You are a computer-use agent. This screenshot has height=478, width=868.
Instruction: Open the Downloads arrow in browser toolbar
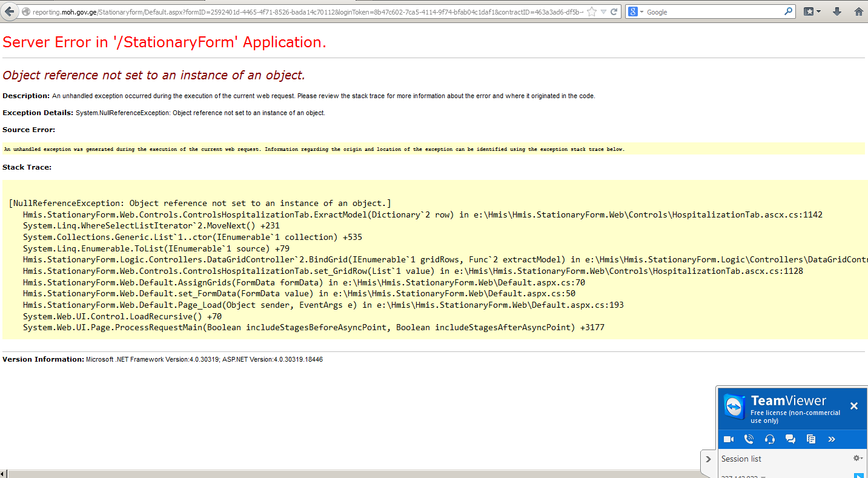[x=837, y=12]
